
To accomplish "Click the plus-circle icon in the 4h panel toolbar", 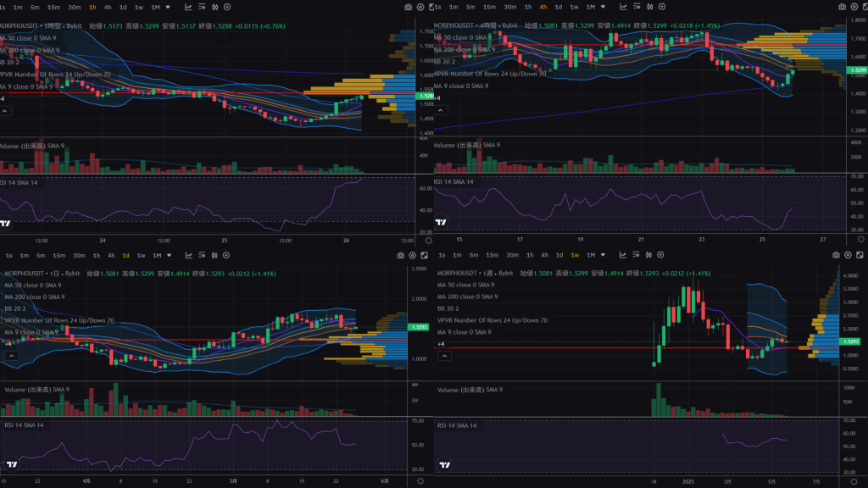I will coord(662,7).
